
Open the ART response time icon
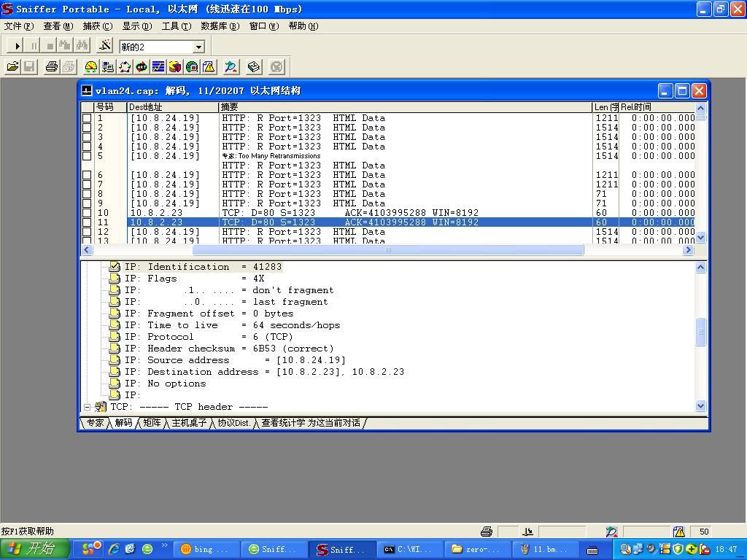pos(142,67)
